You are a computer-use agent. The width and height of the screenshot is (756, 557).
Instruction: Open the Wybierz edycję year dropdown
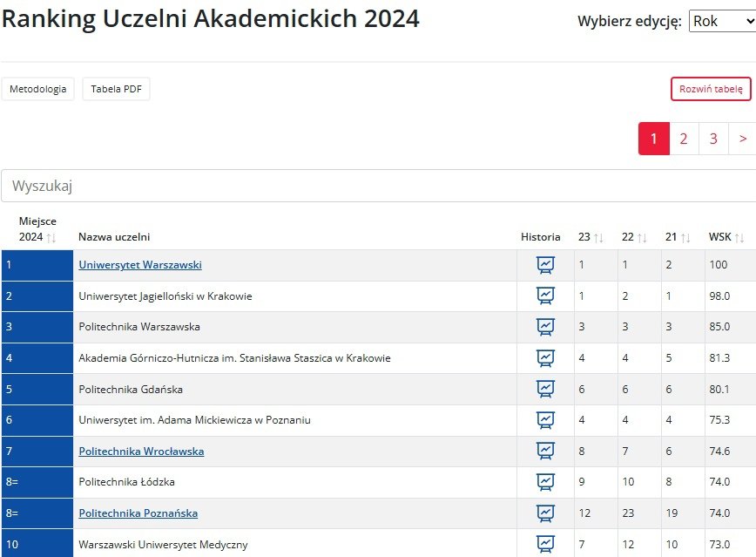pyautogui.click(x=721, y=21)
